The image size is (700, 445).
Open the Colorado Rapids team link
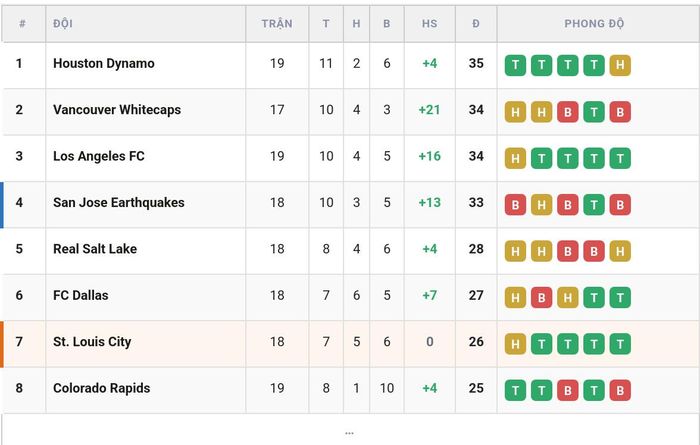click(x=101, y=388)
